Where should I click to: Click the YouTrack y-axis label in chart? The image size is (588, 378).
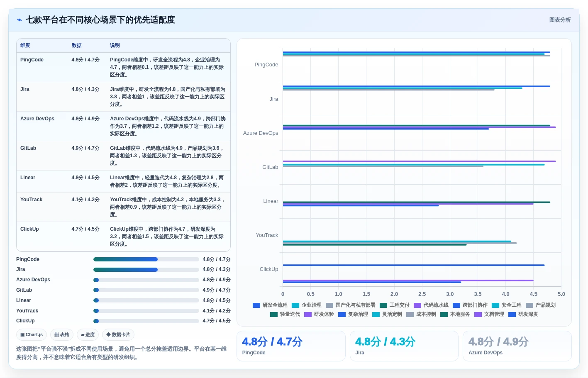coord(267,235)
